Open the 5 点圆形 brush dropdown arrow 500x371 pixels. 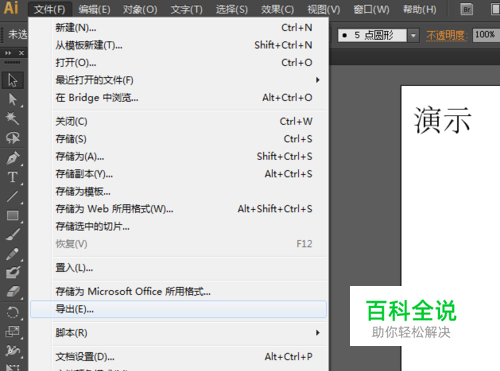(x=413, y=35)
